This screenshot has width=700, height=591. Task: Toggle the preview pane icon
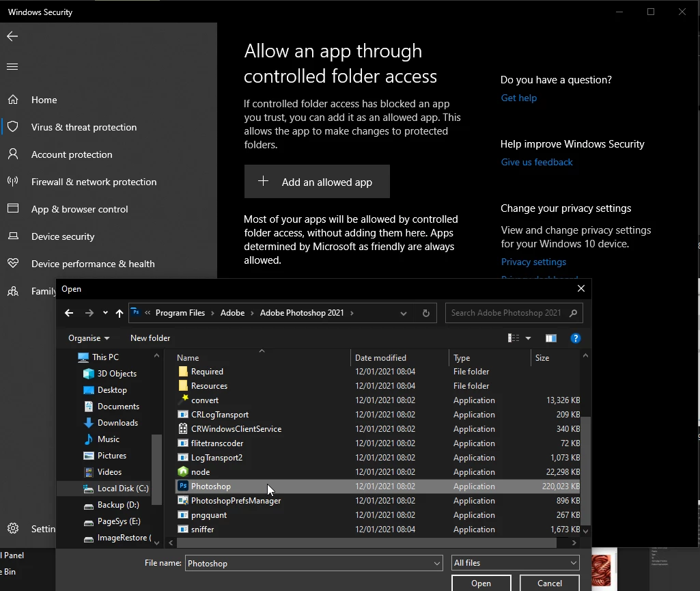[551, 338]
